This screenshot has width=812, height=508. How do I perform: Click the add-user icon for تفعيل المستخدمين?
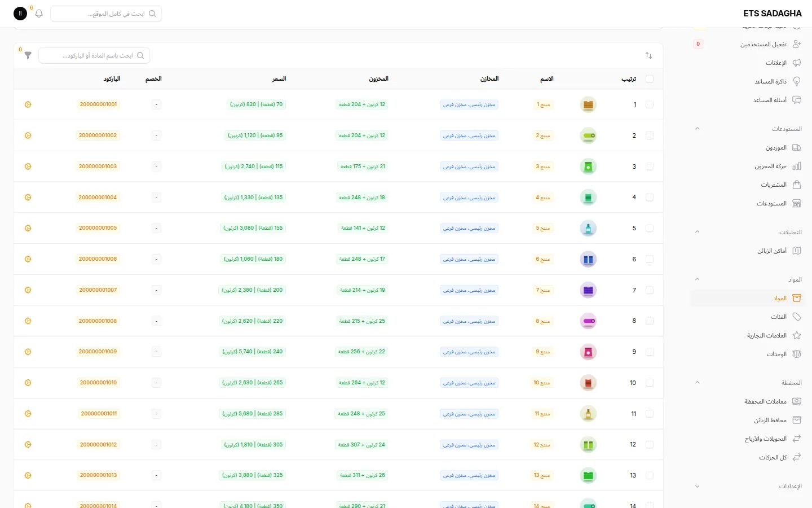[x=797, y=44]
